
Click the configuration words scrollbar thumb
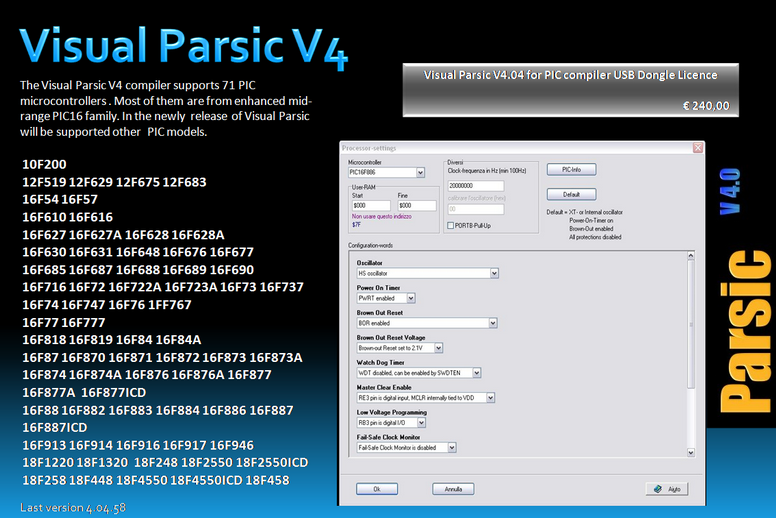pos(691,324)
